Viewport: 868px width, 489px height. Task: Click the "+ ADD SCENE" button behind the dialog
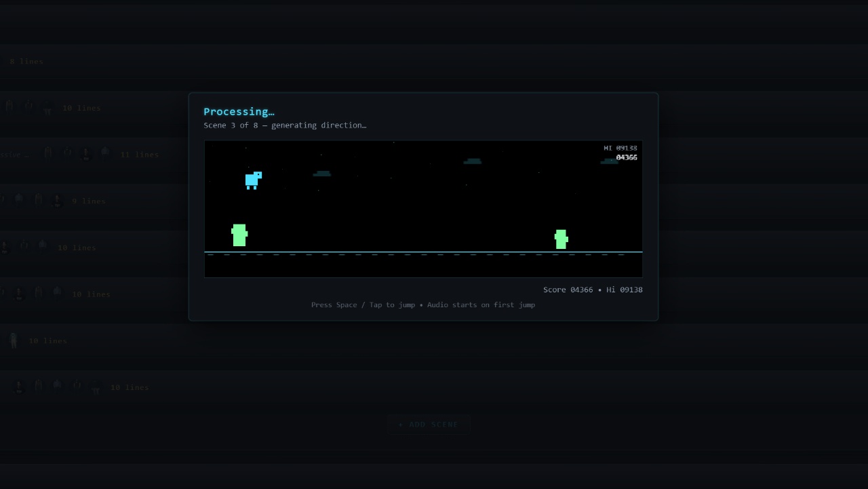coord(429,425)
